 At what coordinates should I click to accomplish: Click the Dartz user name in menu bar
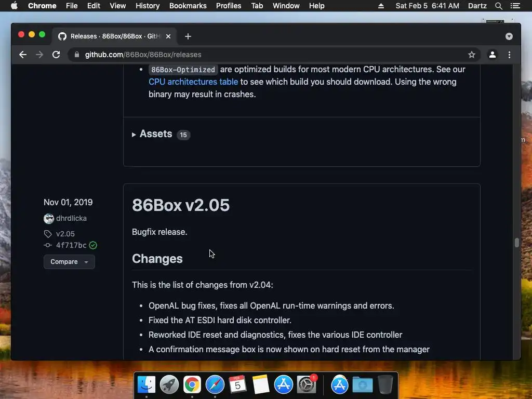[x=477, y=6]
